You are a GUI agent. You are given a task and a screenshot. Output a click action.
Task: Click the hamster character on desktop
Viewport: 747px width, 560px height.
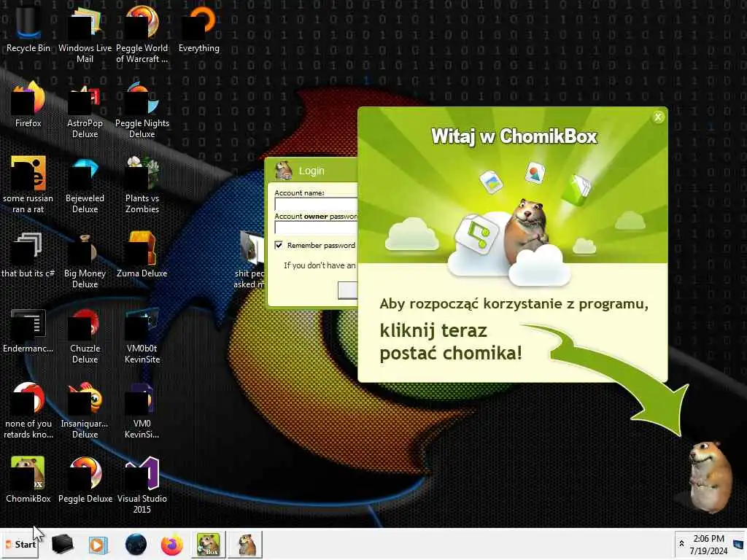coord(710,476)
